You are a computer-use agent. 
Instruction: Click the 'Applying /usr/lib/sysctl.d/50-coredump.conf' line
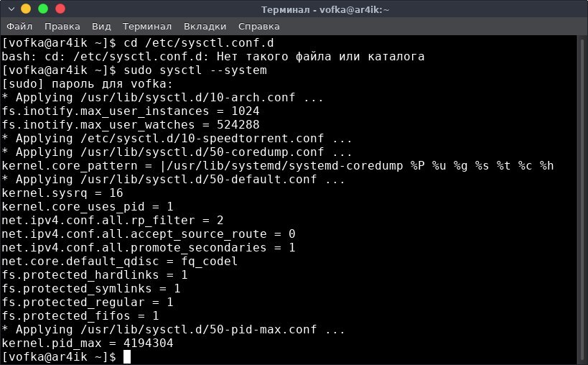point(177,152)
